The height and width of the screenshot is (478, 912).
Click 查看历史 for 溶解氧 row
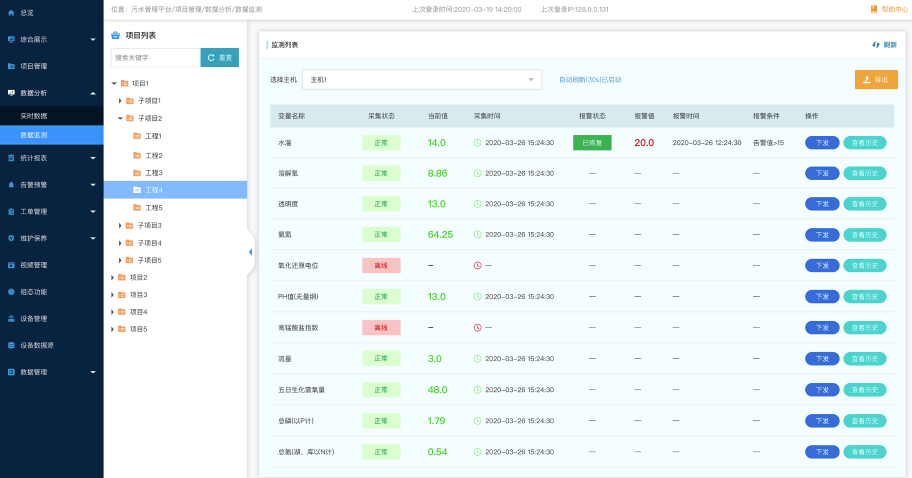[864, 173]
